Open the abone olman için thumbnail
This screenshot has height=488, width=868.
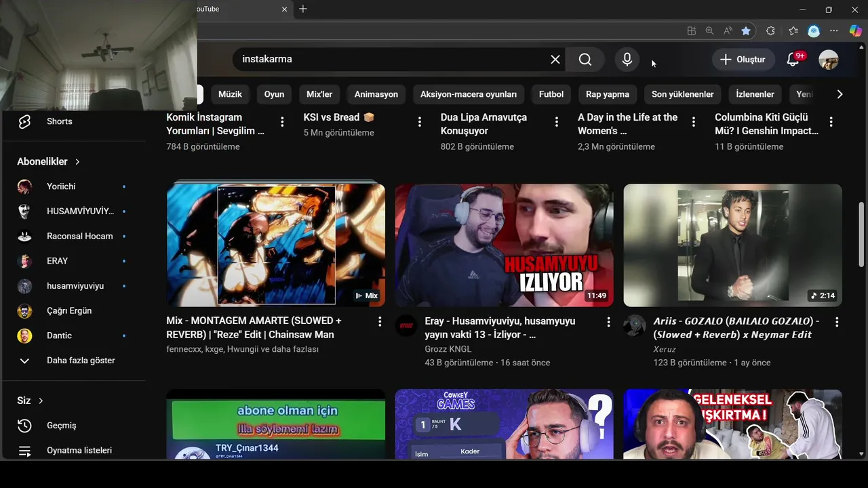[276, 425]
